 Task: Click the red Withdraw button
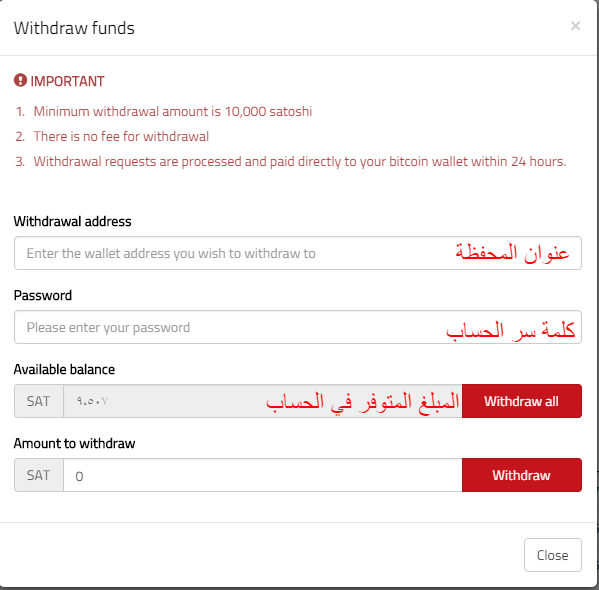(x=522, y=475)
